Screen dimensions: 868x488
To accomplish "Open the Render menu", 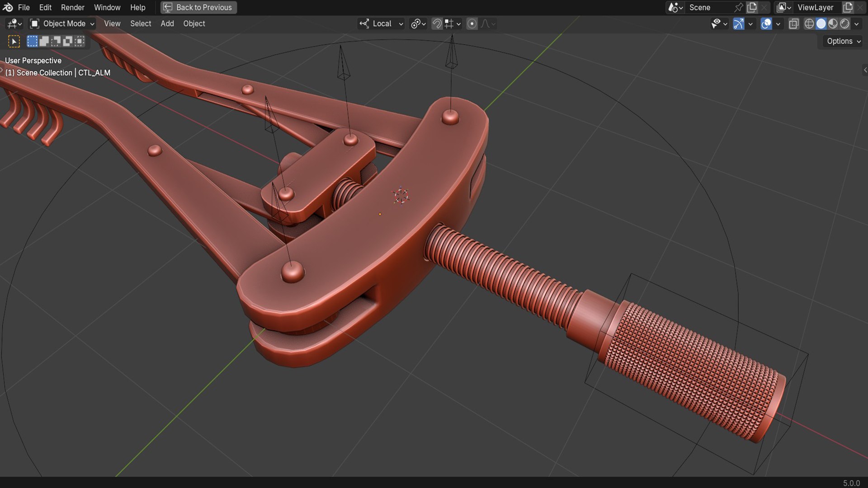I will (73, 7).
